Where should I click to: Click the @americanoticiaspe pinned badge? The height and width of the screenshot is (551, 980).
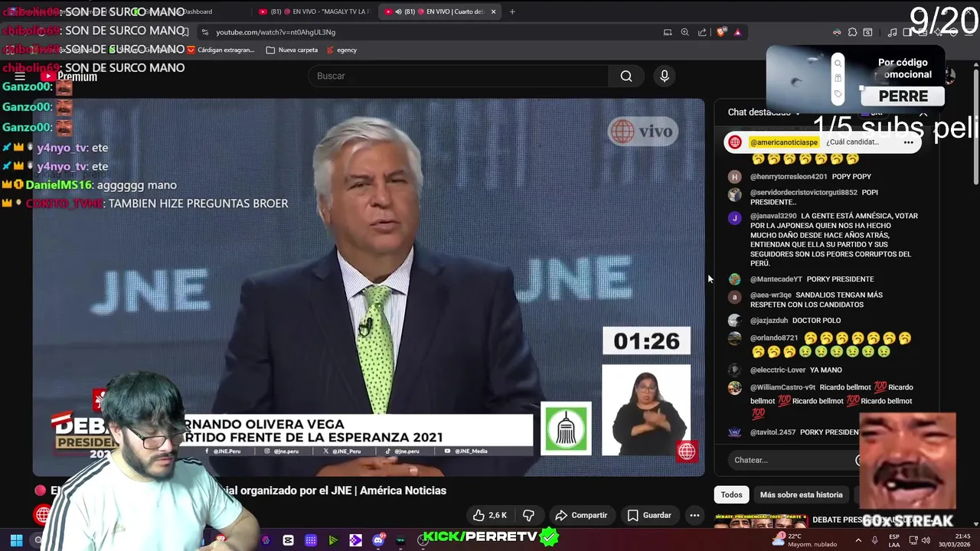click(784, 142)
